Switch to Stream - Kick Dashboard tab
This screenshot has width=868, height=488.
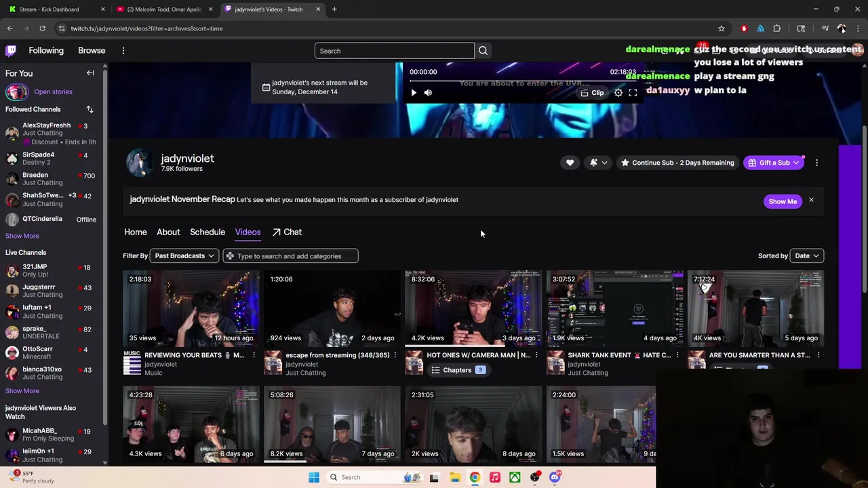tap(56, 9)
